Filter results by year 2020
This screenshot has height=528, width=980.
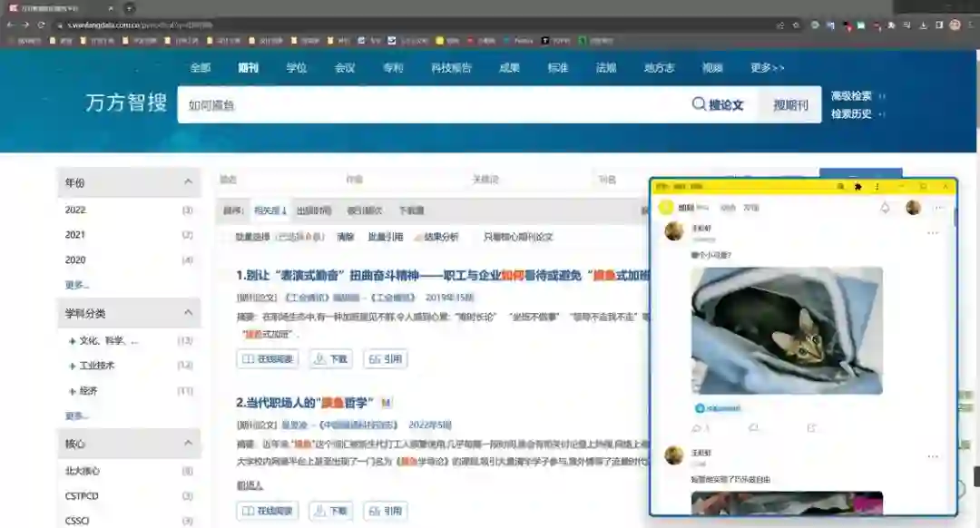coord(75,260)
